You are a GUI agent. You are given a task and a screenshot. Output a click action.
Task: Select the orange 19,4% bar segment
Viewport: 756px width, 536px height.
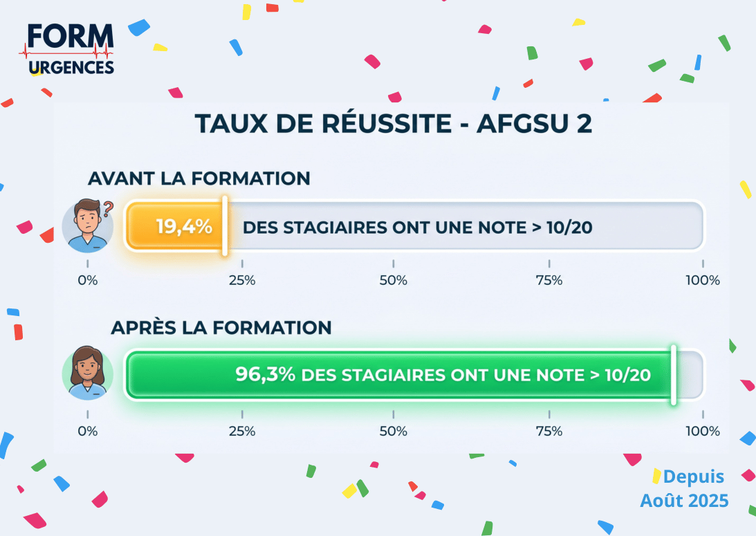pyautogui.click(x=175, y=226)
